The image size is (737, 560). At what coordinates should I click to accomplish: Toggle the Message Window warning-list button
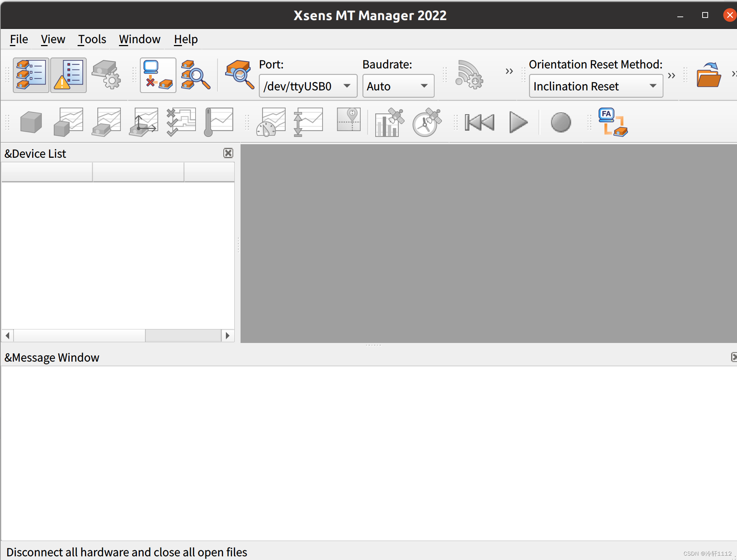(x=69, y=75)
